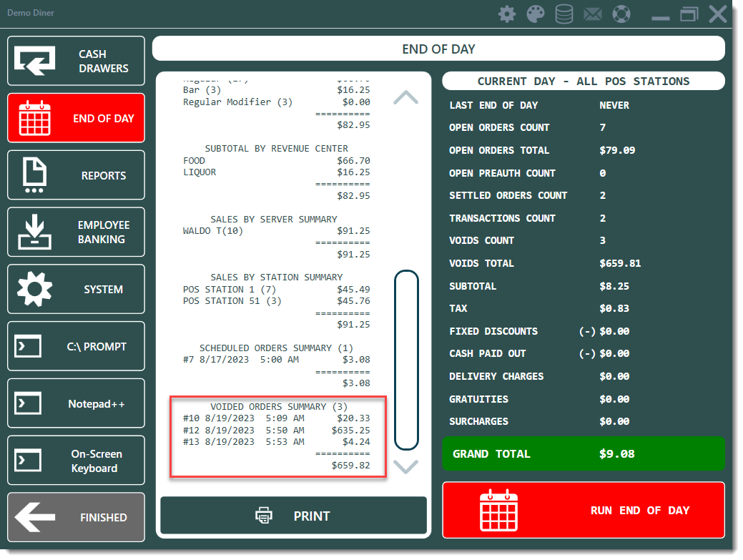Open the database icon in title bar
Screen dimensions: 743x560
tap(564, 14)
